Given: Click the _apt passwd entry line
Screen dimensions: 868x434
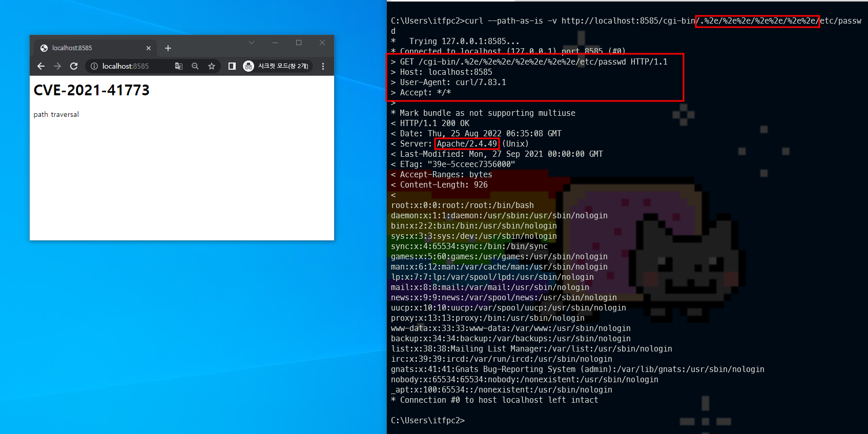Looking at the screenshot, I should pos(502,389).
